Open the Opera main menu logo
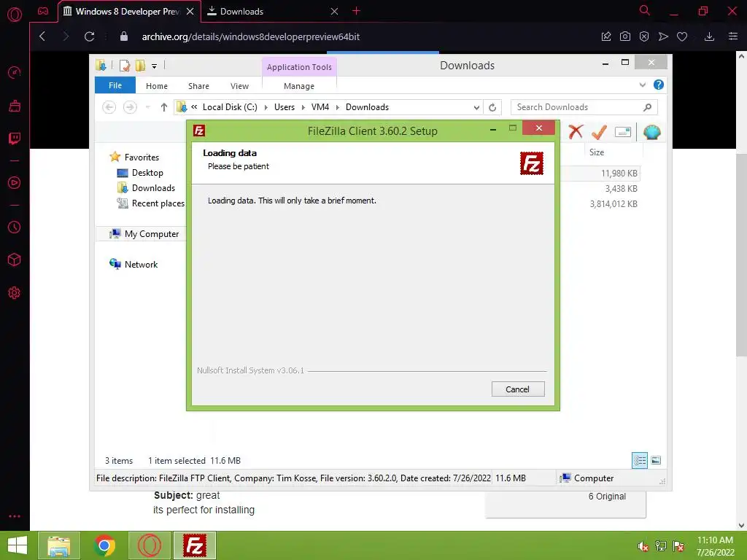This screenshot has width=747, height=560. point(15,15)
